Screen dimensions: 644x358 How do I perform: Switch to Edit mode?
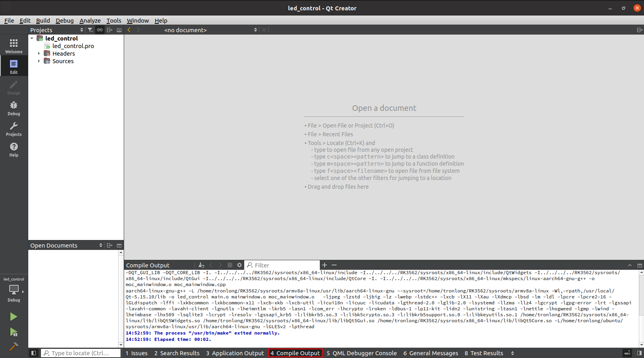coord(14,66)
